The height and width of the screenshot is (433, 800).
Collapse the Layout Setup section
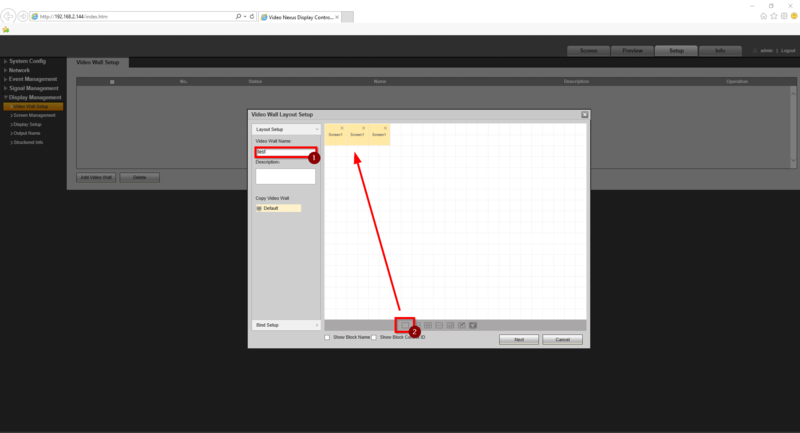tap(286, 129)
